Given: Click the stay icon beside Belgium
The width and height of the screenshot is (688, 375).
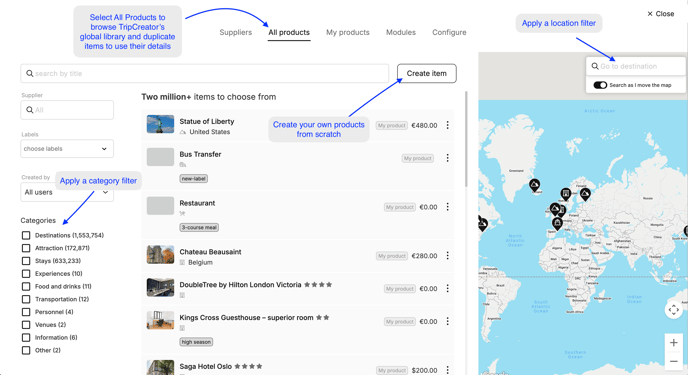Looking at the screenshot, I should 182,262.
